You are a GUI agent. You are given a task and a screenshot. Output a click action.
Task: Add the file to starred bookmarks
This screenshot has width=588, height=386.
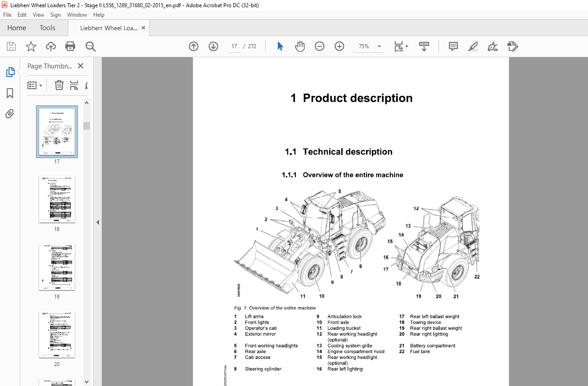[x=31, y=46]
